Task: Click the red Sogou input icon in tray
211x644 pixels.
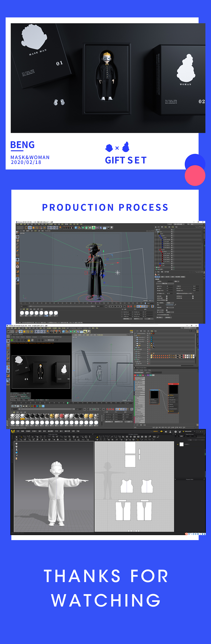Action: (x=186, y=534)
